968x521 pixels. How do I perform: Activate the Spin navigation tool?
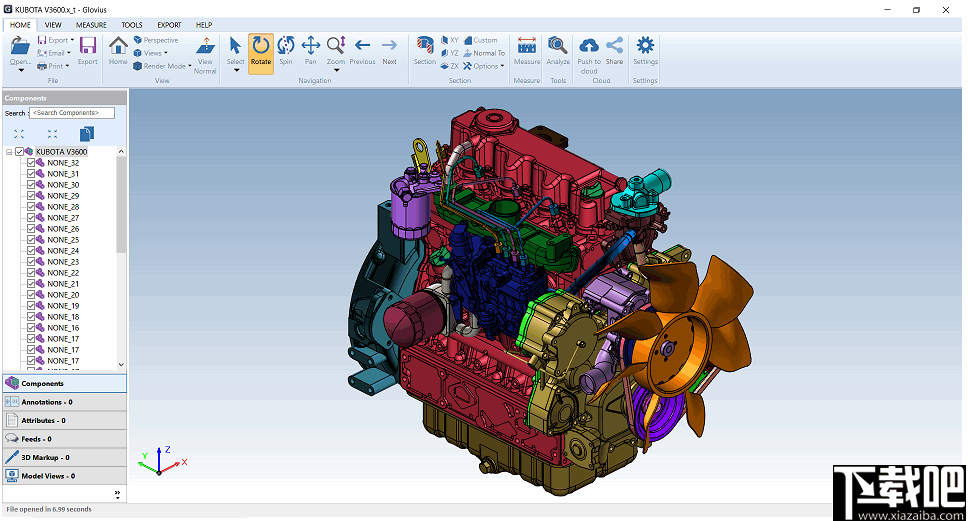pos(286,50)
